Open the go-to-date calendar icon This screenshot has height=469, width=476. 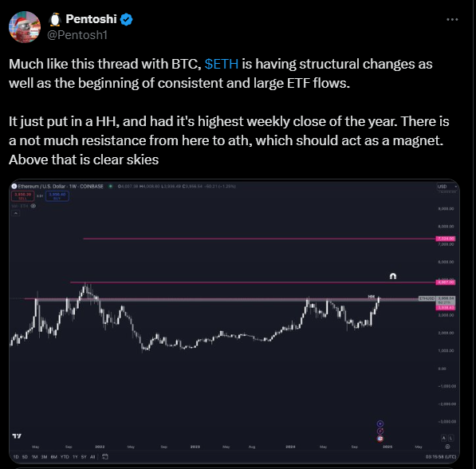[105, 456]
